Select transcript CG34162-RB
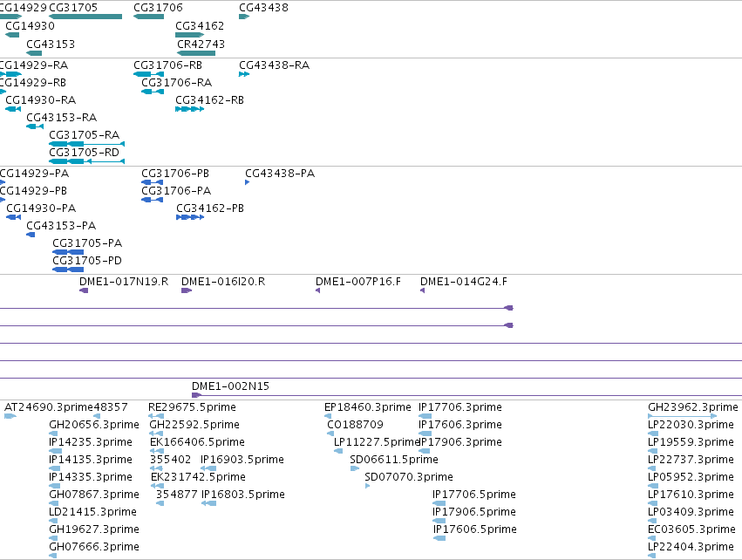Screen dimensions: 742x560 click(x=190, y=109)
